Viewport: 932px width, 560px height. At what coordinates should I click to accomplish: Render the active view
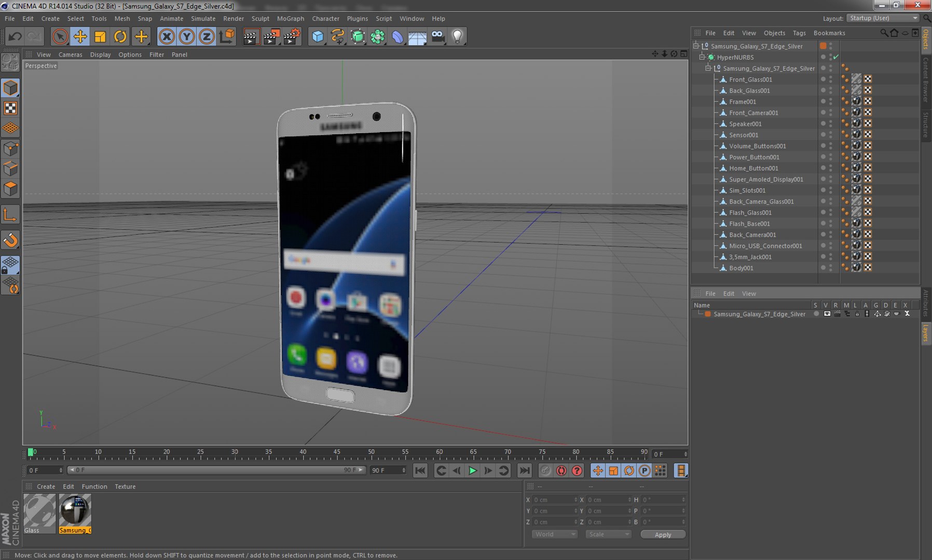251,36
